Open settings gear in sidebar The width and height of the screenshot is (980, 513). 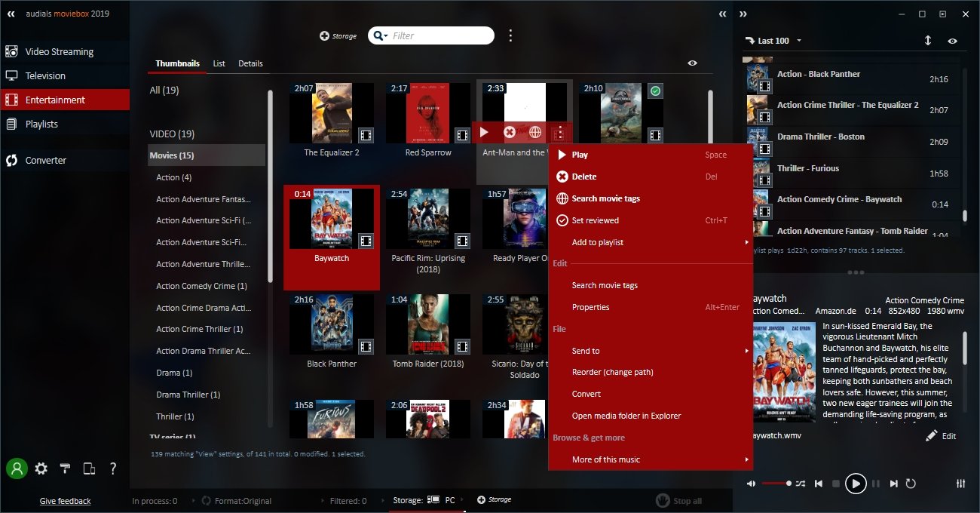tap(41, 468)
